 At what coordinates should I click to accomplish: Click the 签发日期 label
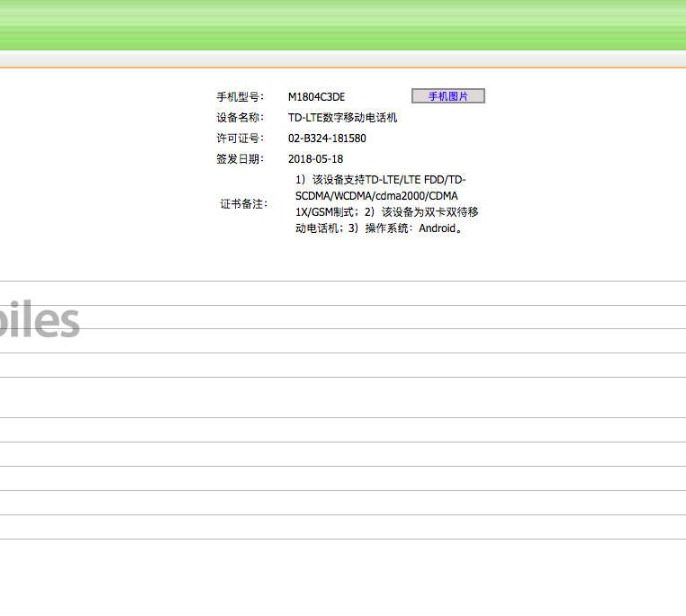point(240,159)
